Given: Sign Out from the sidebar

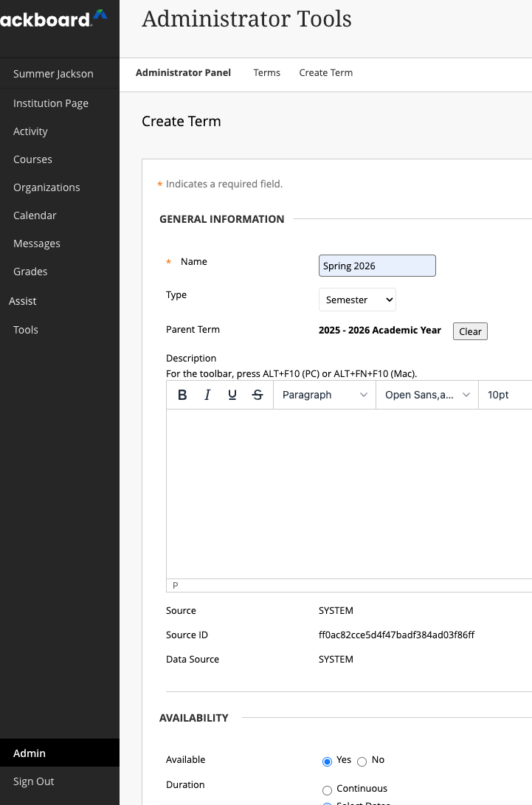Looking at the screenshot, I should 34,781.
